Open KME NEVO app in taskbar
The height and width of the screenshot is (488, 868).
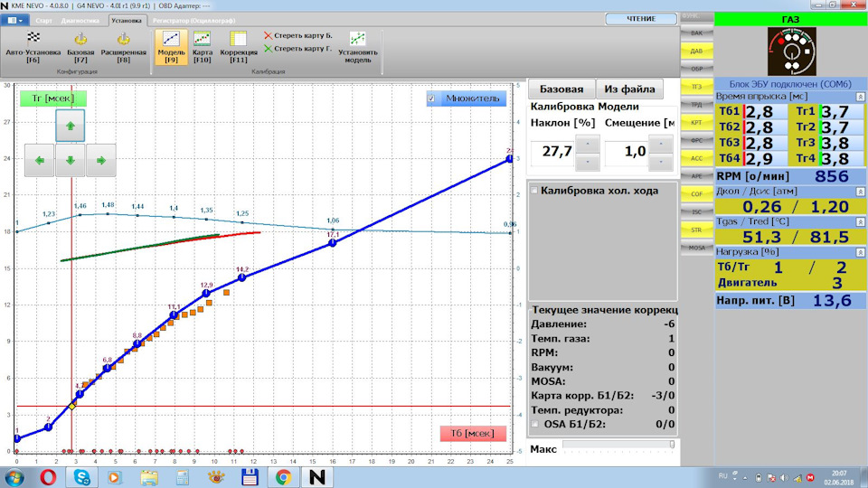[x=317, y=477]
